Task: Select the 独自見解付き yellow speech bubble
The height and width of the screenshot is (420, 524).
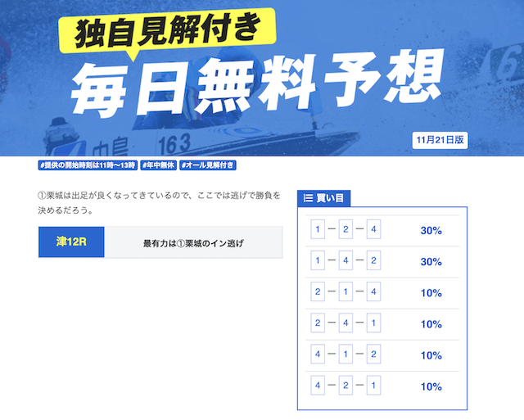Action: tap(167, 32)
